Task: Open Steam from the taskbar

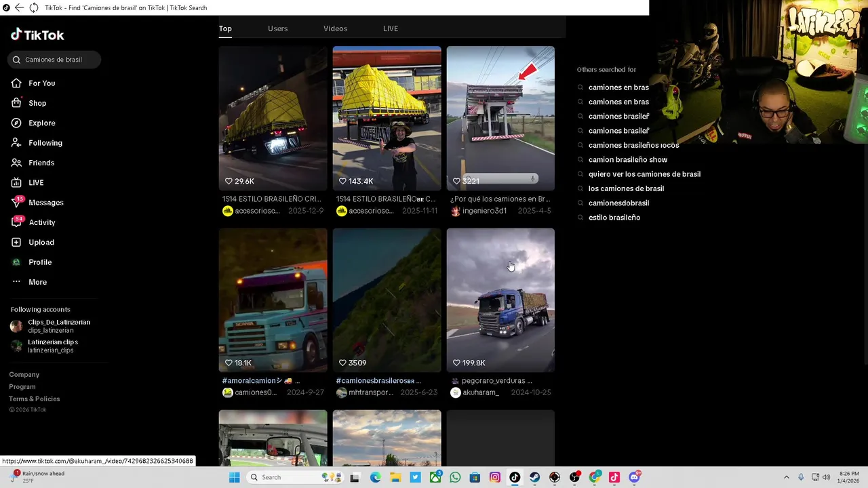Action: pyautogui.click(x=534, y=477)
